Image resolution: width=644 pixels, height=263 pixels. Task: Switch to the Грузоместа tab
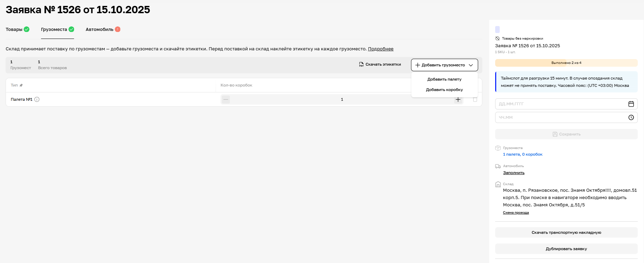pos(57,30)
